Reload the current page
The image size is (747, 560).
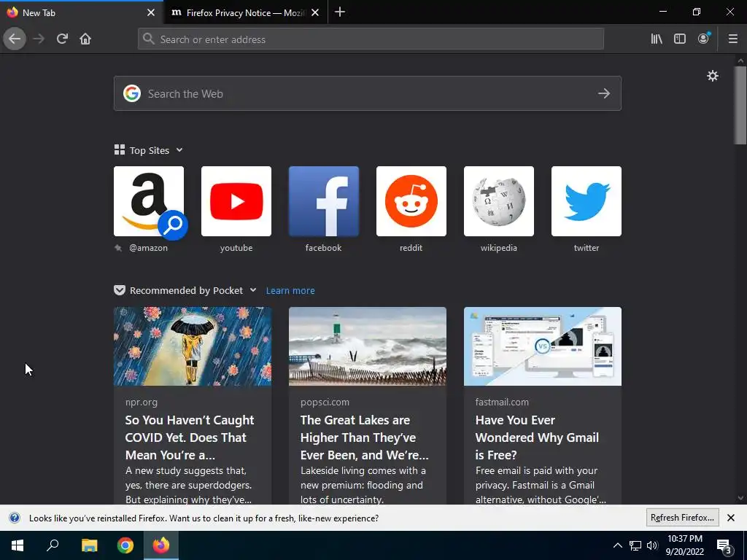pos(62,39)
